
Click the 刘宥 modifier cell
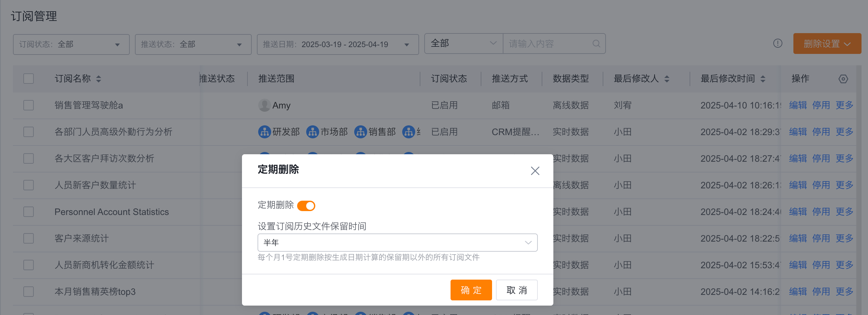coord(622,105)
